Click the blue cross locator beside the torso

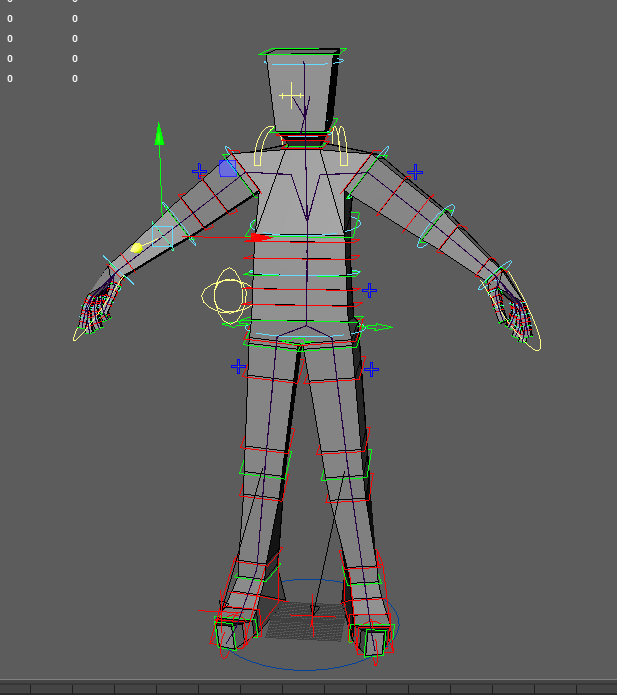coord(369,291)
